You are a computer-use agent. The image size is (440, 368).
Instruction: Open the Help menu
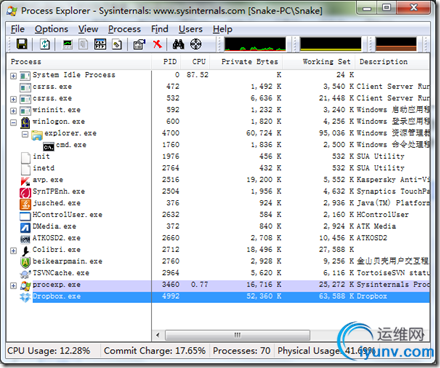point(222,29)
